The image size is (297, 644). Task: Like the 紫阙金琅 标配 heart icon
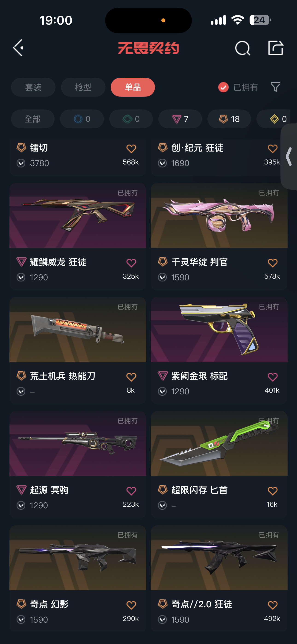[x=273, y=377]
